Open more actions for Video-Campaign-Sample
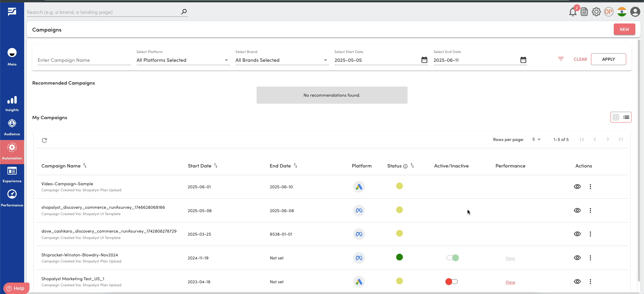Viewport: 644px width, 294px height. 590,187
